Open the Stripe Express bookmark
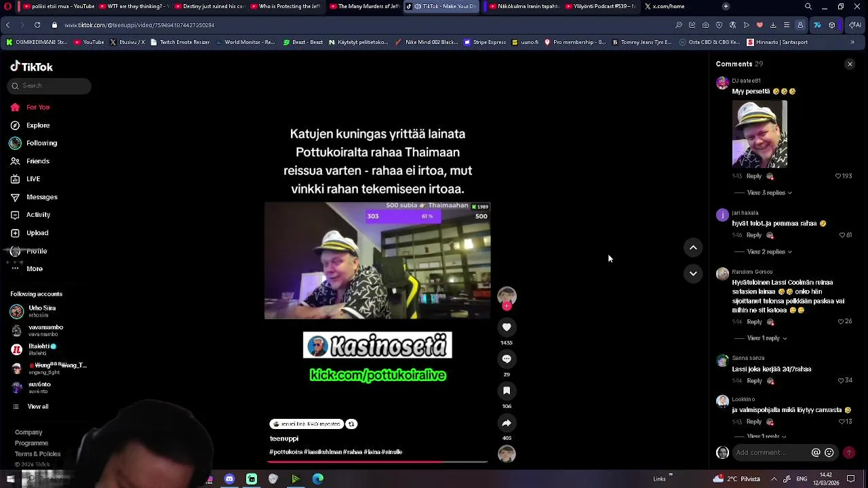Viewport: 868px width, 488px height. pyautogui.click(x=485, y=42)
